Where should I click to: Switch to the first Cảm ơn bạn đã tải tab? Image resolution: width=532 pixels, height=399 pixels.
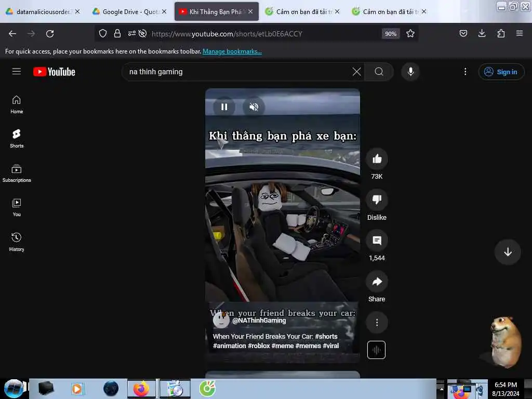[303, 11]
